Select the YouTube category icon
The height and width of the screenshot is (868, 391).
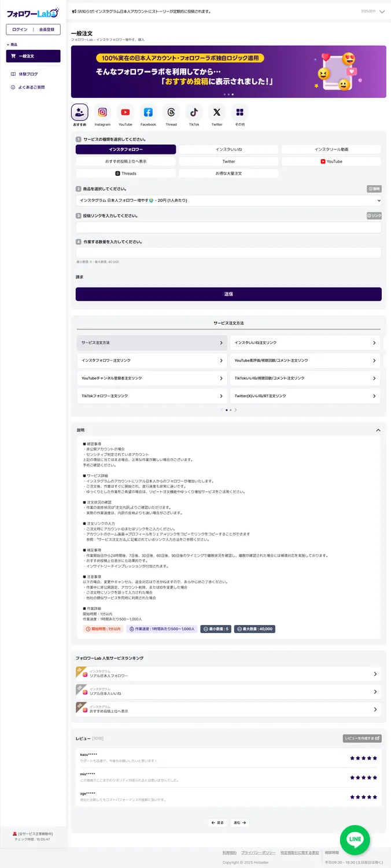click(126, 112)
